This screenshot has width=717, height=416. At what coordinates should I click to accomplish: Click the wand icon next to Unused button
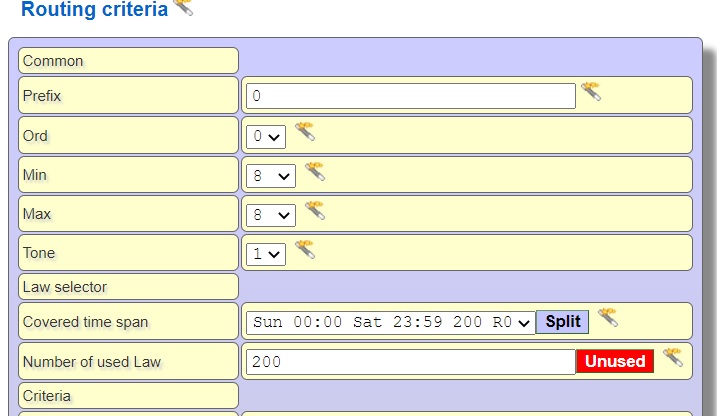click(x=672, y=357)
